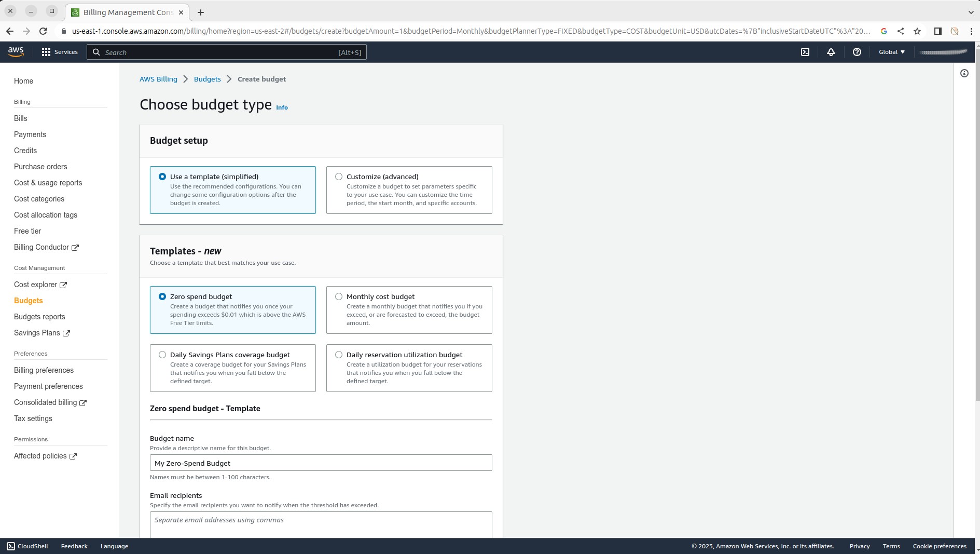Open Free tier in sidebar
Viewport: 980px width, 554px height.
[27, 231]
